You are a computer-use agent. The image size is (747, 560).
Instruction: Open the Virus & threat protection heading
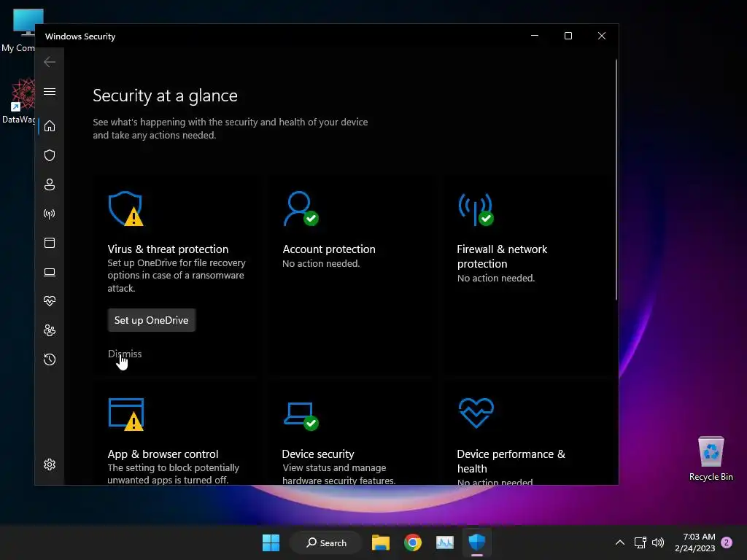click(x=168, y=249)
